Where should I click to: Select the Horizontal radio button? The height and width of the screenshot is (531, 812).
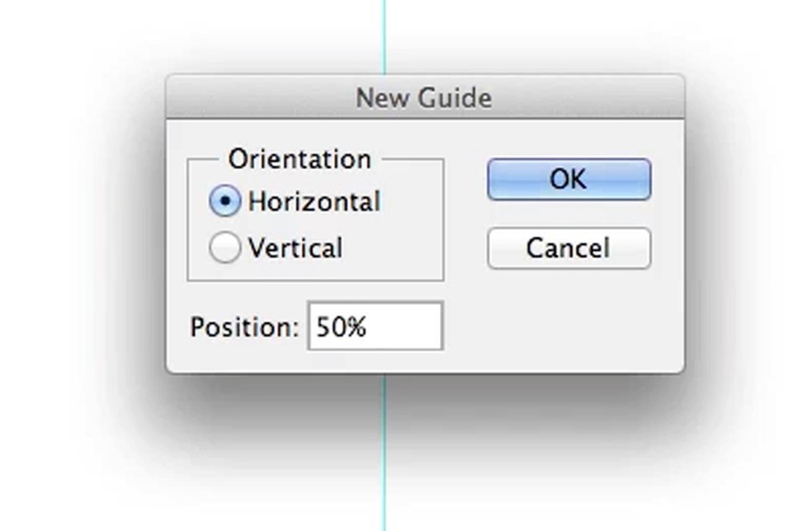[x=224, y=202]
